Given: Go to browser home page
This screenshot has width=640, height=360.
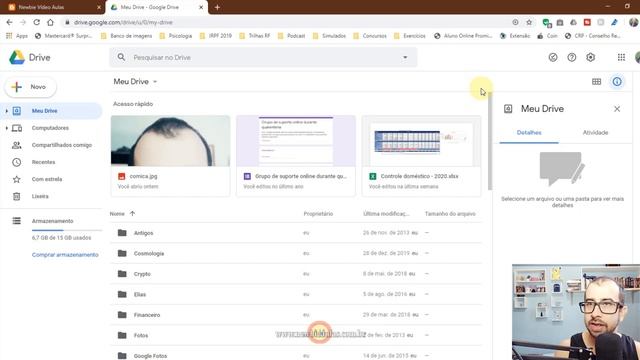Looking at the screenshot, I should coord(50,22).
